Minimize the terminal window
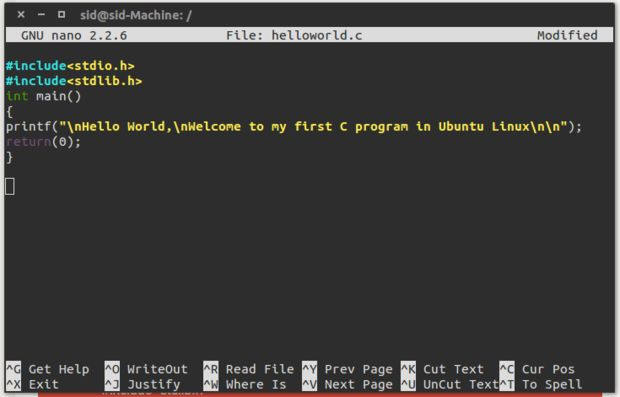Viewport: 620px width, 397px height. [41, 15]
